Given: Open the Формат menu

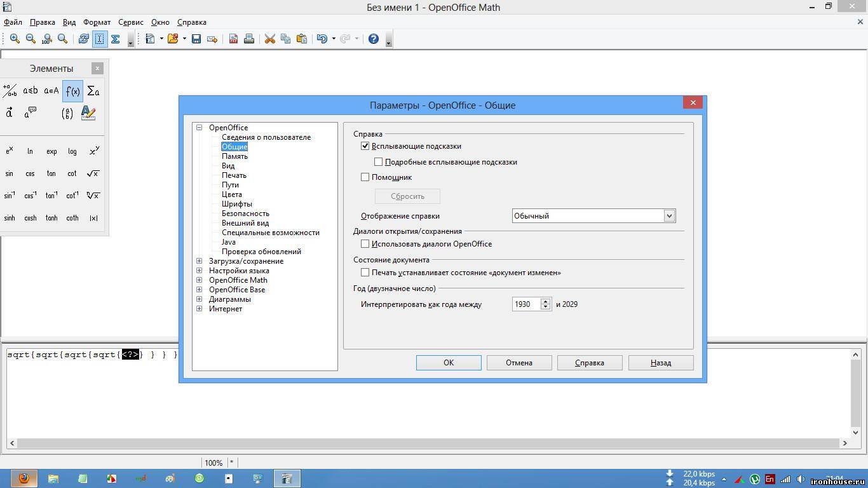Looking at the screenshot, I should [x=97, y=22].
